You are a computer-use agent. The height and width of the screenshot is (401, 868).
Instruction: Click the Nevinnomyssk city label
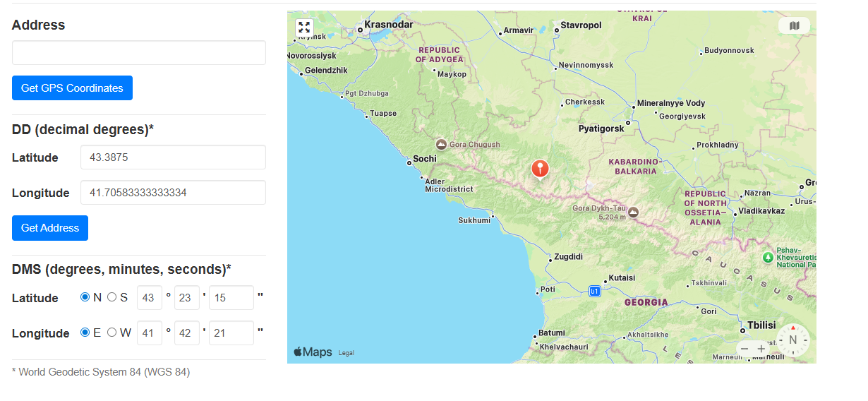586,65
